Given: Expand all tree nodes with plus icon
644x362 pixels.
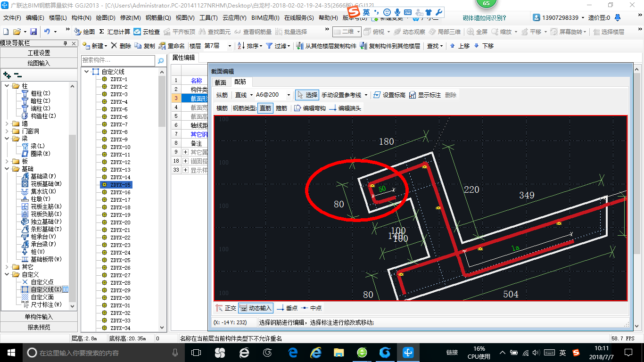Looking at the screenshot, I should 7,74.
